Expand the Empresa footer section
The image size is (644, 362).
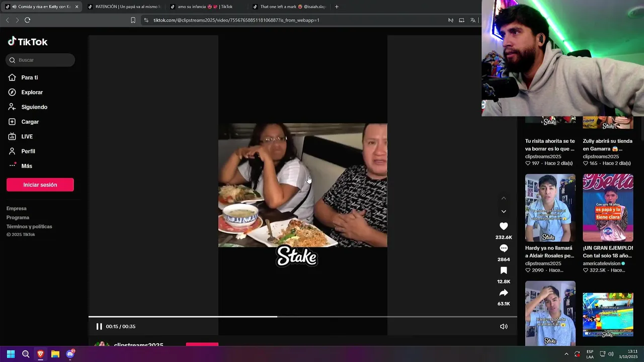click(17, 209)
